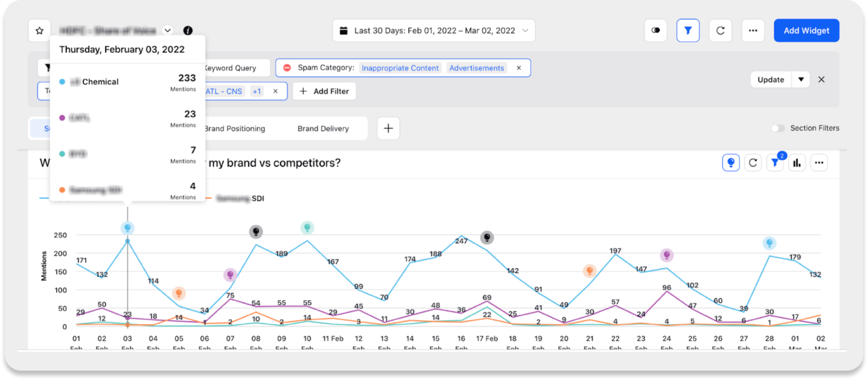Remove the ATL - CNS filter
This screenshot has height=380, width=868.
click(275, 91)
